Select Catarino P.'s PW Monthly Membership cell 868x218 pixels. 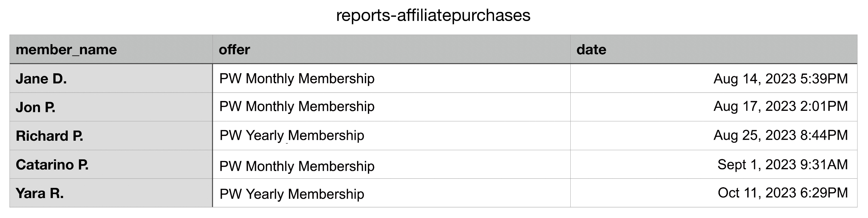tap(297, 166)
